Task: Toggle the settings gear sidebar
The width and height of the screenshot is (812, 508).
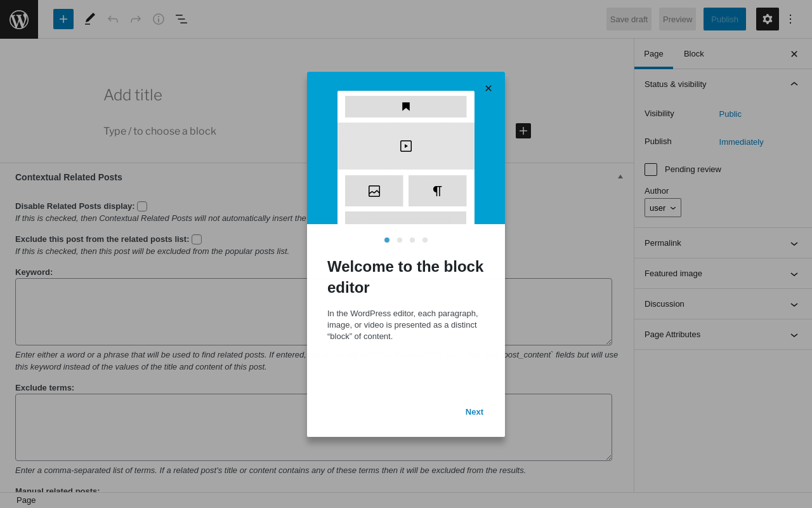Action: click(x=768, y=19)
